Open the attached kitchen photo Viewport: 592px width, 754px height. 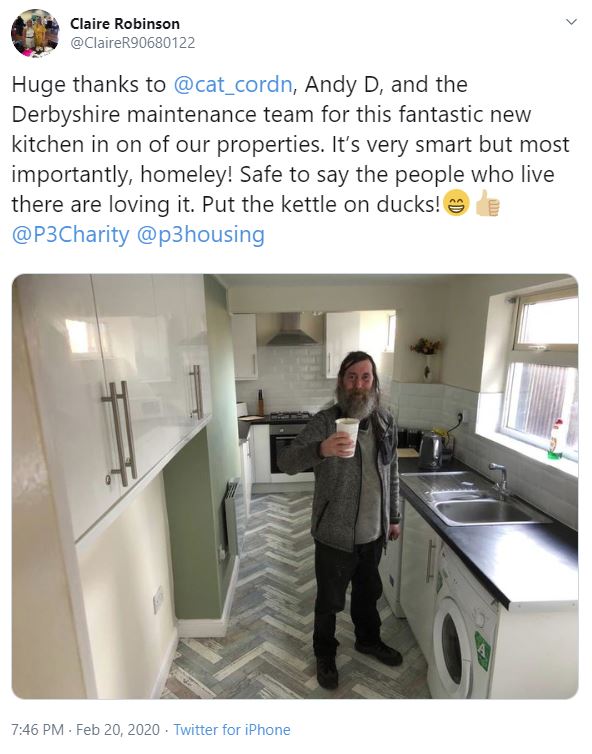coord(295,486)
